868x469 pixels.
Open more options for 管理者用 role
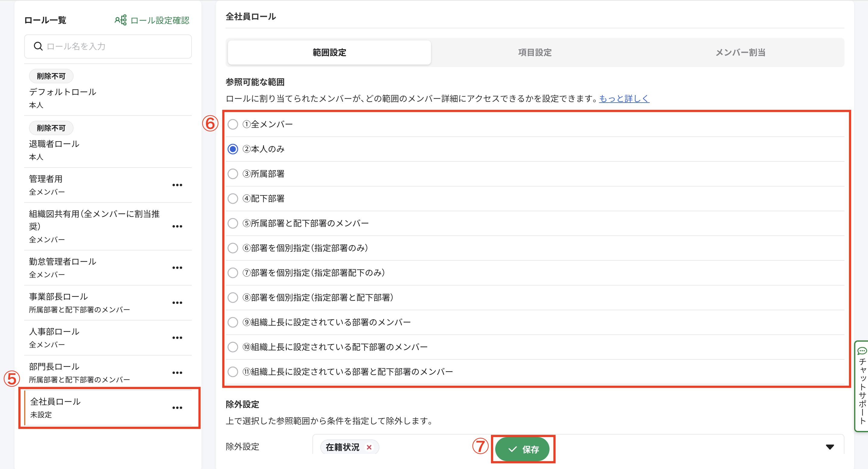point(177,185)
